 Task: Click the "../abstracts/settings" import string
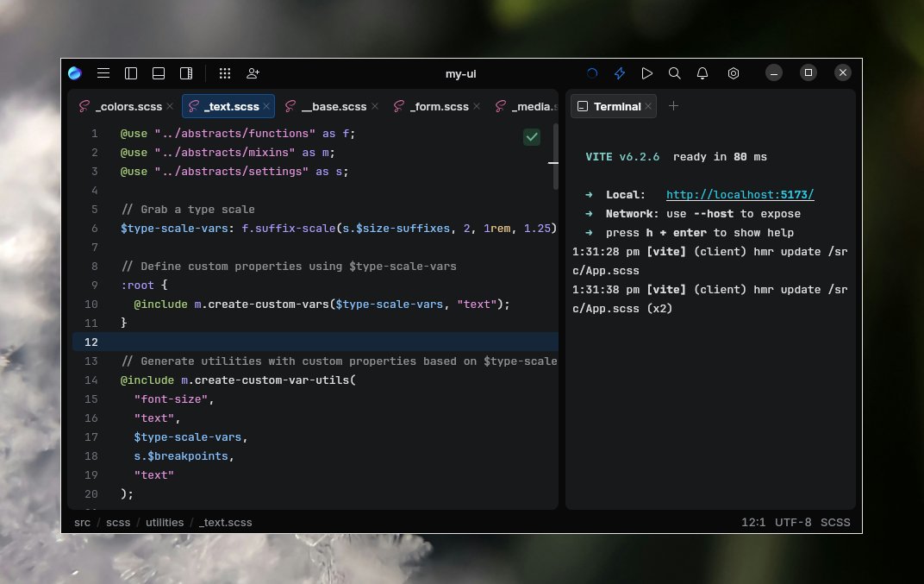[x=232, y=171]
